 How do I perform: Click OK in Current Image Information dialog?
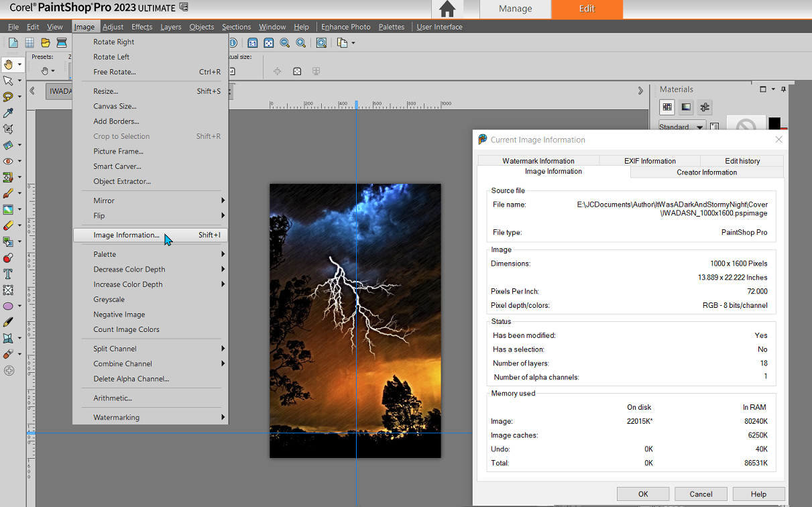[643, 494]
